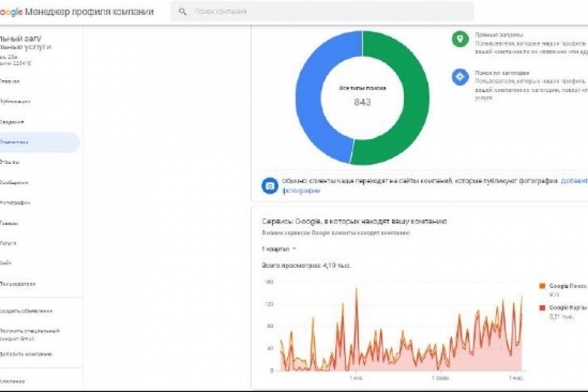
Task: Click the Сервисы Google chart heading
Action: tap(354, 221)
